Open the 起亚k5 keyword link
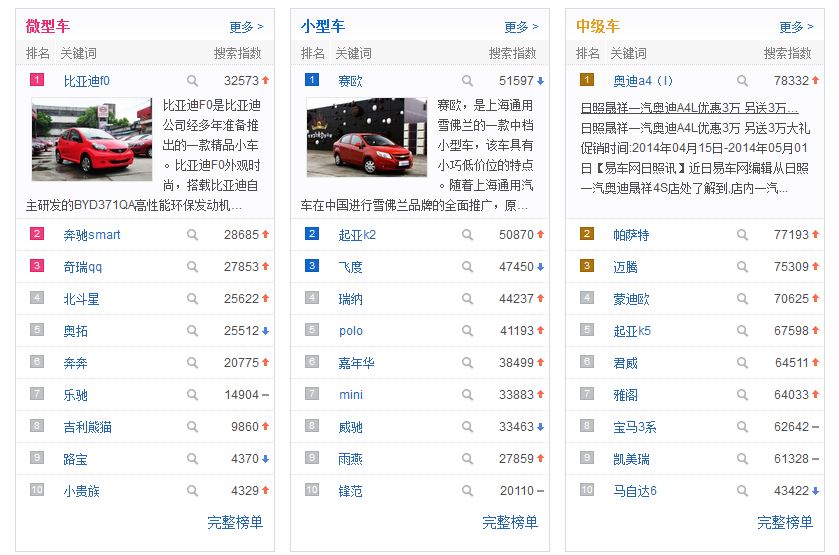This screenshot has width=839, height=555. coord(632,331)
